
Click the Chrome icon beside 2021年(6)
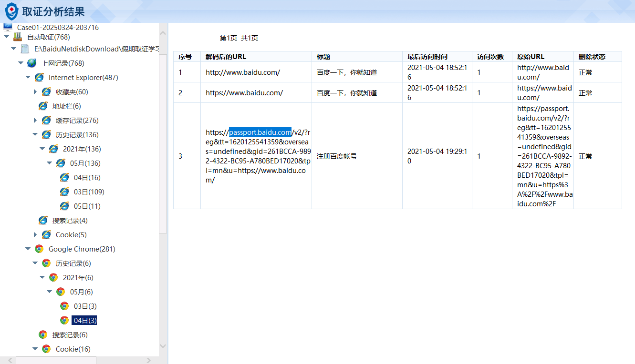click(53, 277)
